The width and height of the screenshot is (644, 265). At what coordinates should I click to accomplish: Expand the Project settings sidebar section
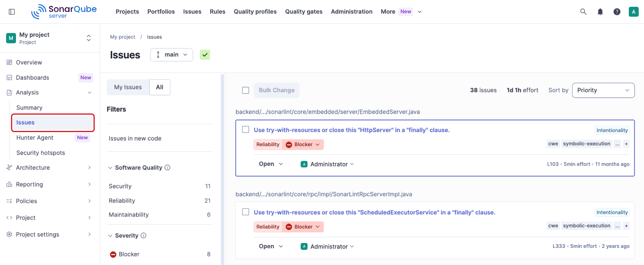[x=89, y=235]
